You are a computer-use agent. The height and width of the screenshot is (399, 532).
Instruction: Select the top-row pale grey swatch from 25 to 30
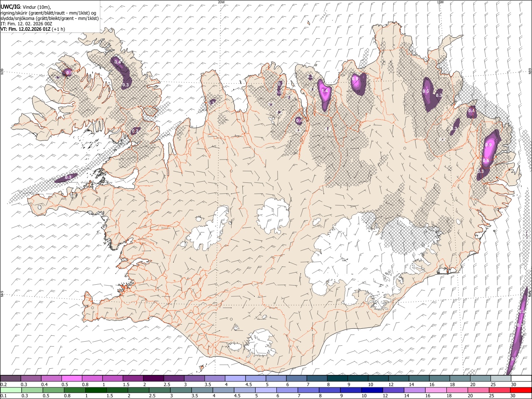[x=500, y=379]
